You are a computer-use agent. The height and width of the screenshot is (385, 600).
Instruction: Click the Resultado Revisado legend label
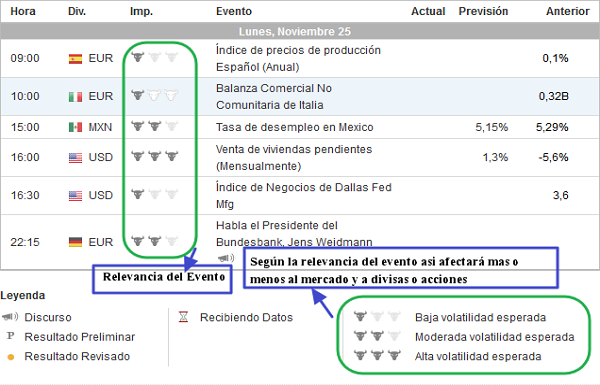click(x=77, y=356)
